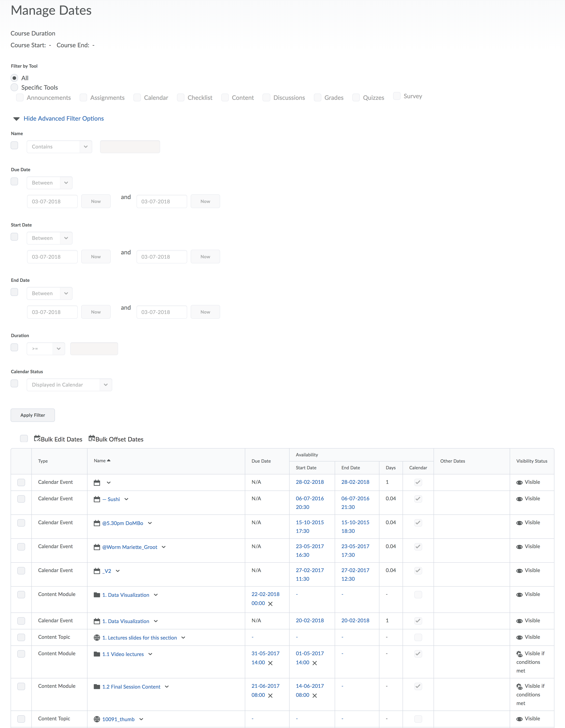This screenshot has width=565, height=728.
Task: Click globe icon beside 10091_thumb topic
Action: [97, 719]
